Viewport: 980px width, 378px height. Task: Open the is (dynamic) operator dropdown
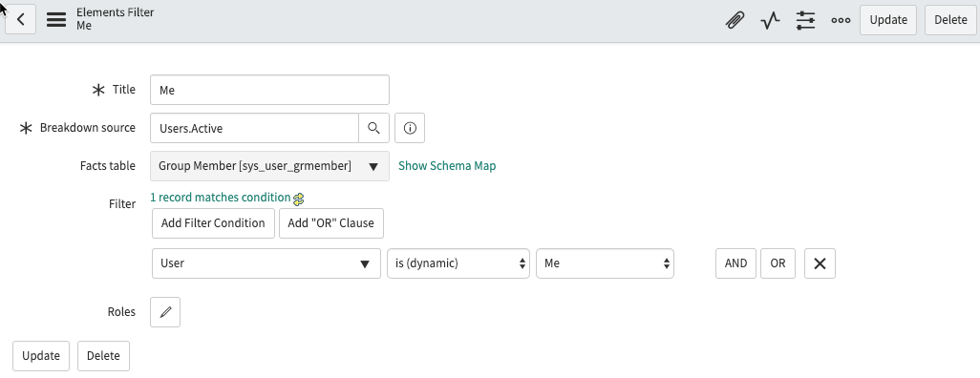(x=458, y=263)
